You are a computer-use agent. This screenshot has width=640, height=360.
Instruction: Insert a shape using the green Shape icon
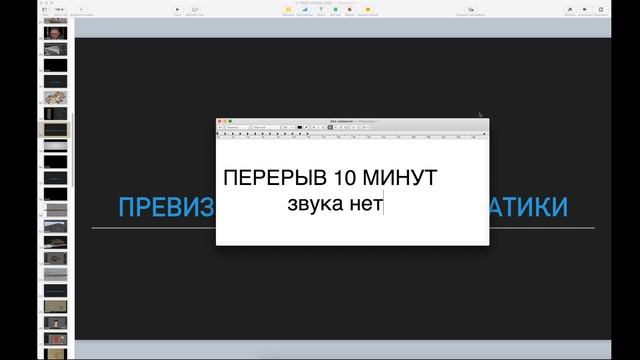(336, 9)
